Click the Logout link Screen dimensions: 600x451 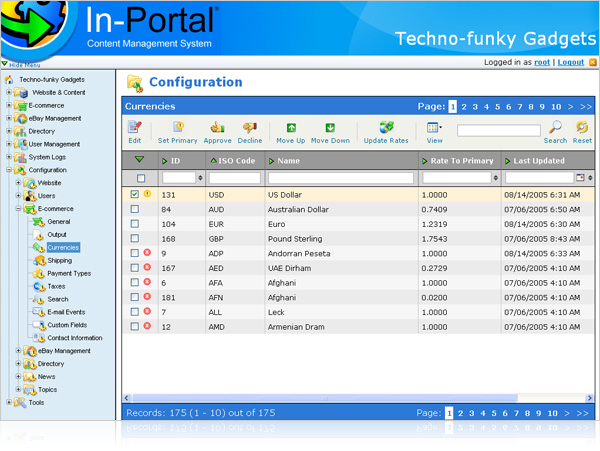click(x=571, y=62)
